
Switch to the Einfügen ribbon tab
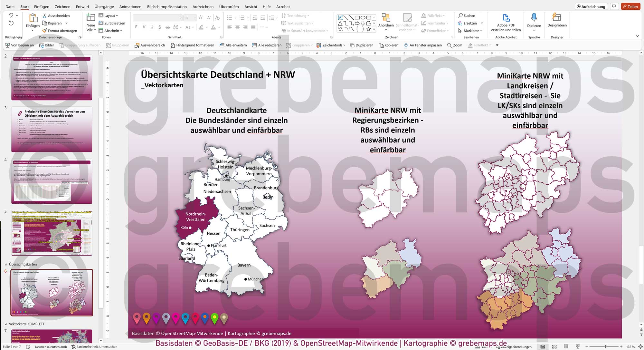click(x=42, y=6)
